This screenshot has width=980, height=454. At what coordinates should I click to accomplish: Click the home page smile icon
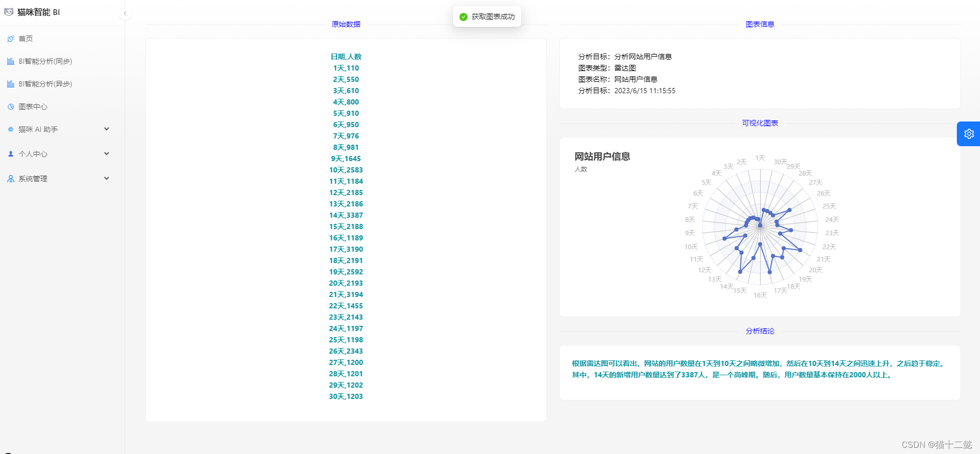click(11, 39)
